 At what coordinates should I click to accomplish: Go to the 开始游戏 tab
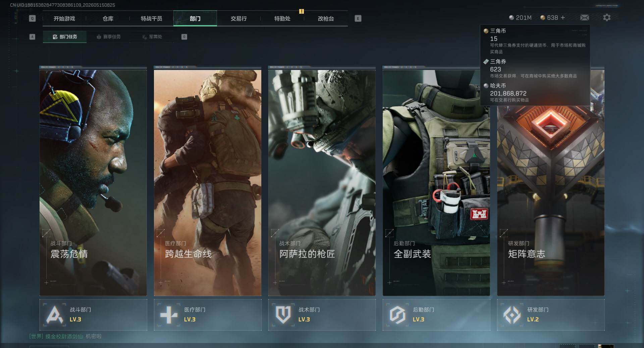(x=64, y=18)
